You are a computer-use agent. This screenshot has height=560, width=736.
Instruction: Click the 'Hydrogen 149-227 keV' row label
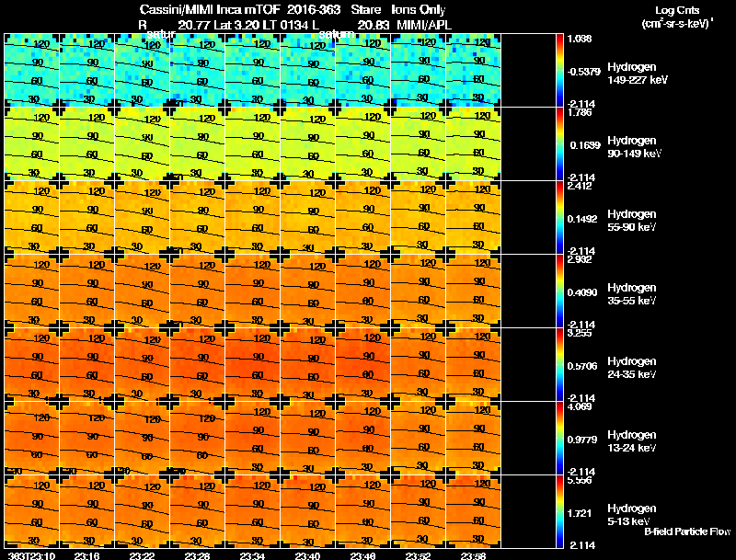[x=638, y=74]
